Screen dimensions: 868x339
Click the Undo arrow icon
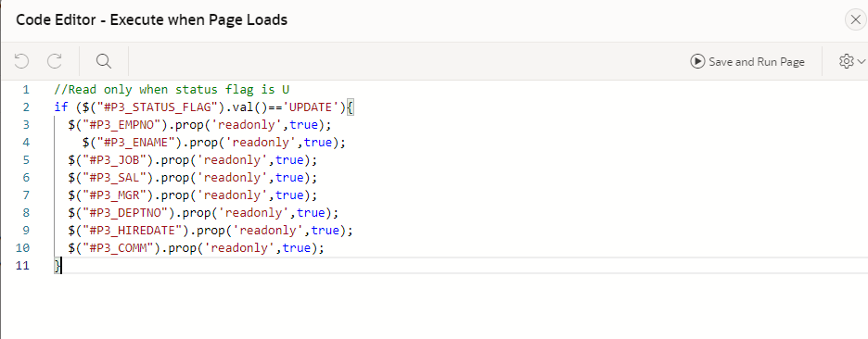click(x=21, y=61)
